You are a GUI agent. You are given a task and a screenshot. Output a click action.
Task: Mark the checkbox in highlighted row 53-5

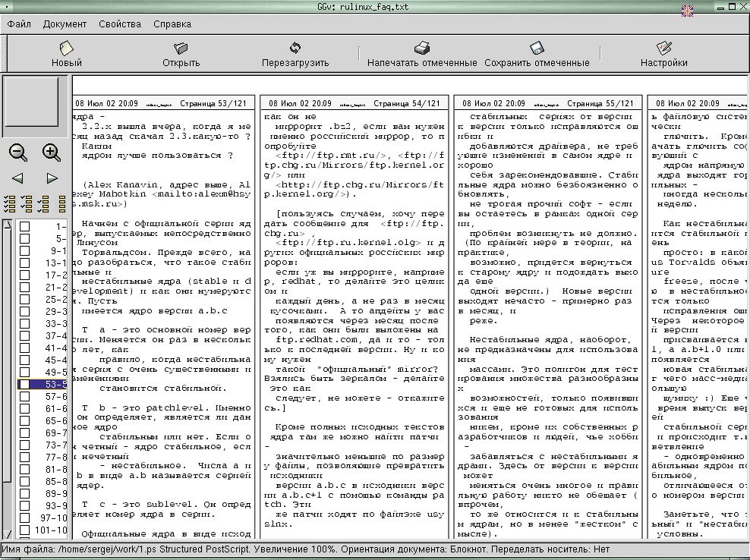(24, 385)
